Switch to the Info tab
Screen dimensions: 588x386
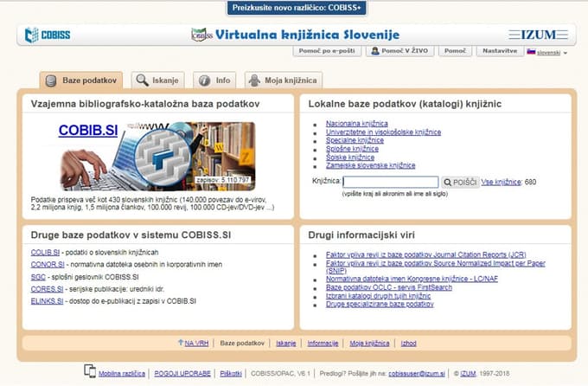(214, 80)
